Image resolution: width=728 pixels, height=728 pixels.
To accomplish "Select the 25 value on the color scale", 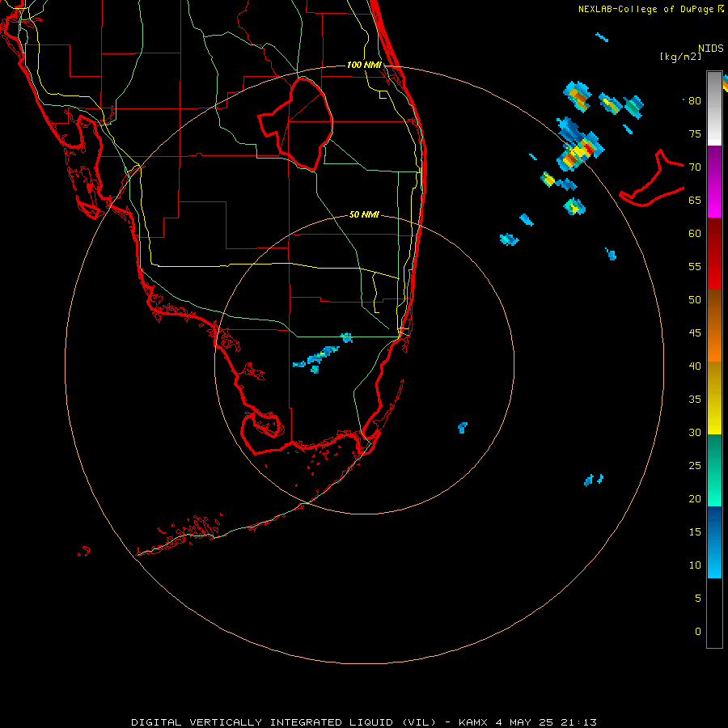I will click(695, 465).
